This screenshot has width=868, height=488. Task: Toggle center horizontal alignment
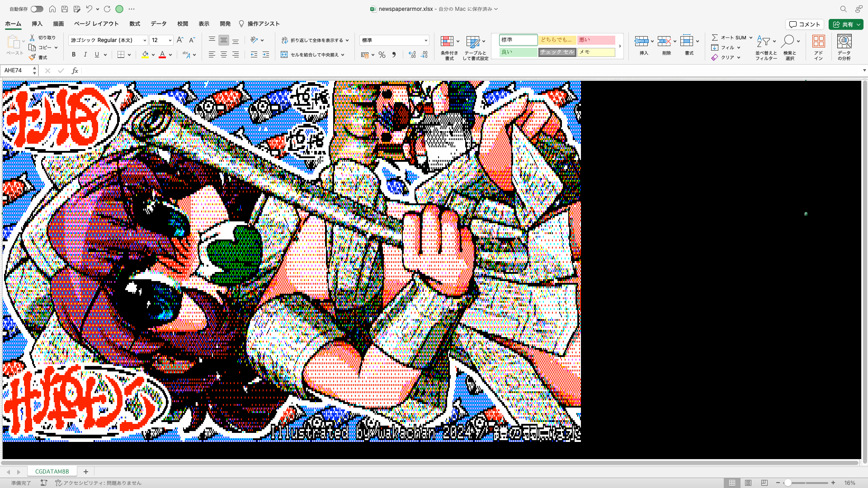(x=224, y=55)
